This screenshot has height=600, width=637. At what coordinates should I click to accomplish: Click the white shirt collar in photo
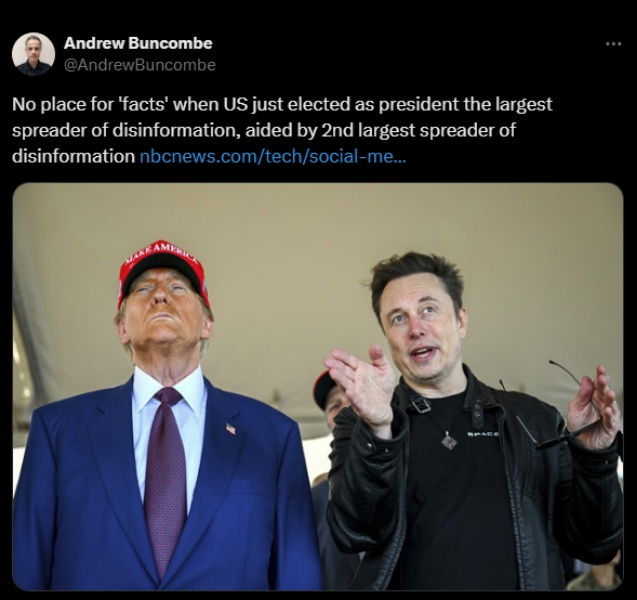(x=170, y=388)
